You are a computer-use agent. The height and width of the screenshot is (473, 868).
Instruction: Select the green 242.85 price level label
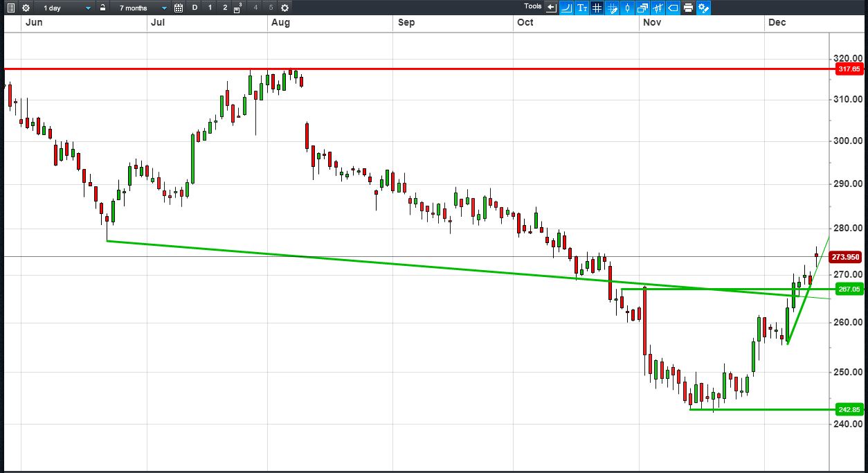coord(849,409)
